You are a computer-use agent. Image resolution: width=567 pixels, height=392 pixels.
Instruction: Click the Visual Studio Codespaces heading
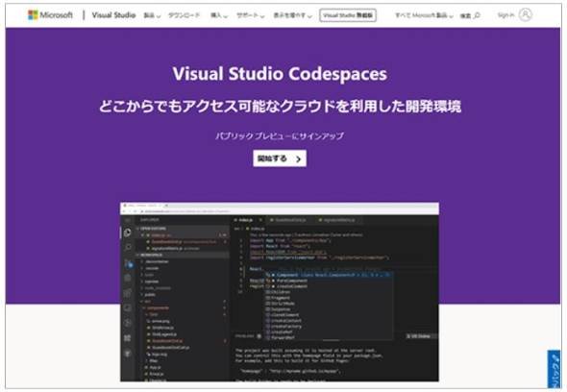pyautogui.click(x=280, y=74)
